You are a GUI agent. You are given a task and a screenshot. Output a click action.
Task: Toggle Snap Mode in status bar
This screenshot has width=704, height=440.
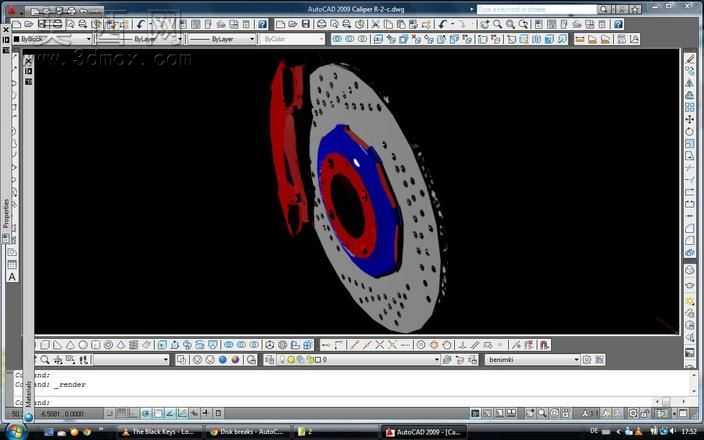click(110, 413)
